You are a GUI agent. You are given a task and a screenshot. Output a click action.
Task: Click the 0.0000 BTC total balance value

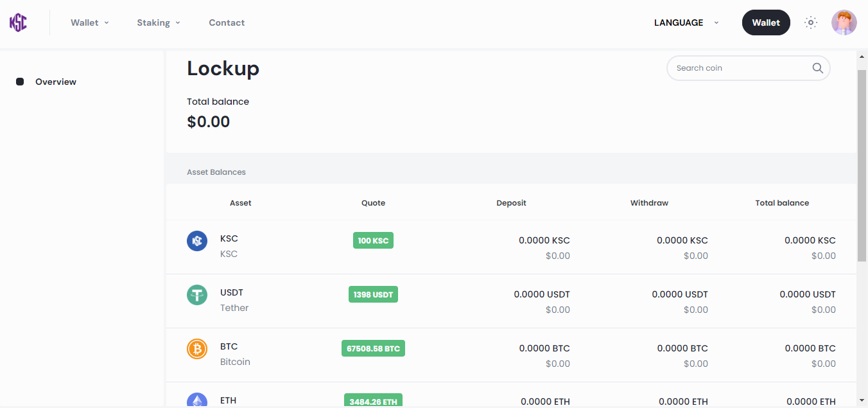(810, 348)
